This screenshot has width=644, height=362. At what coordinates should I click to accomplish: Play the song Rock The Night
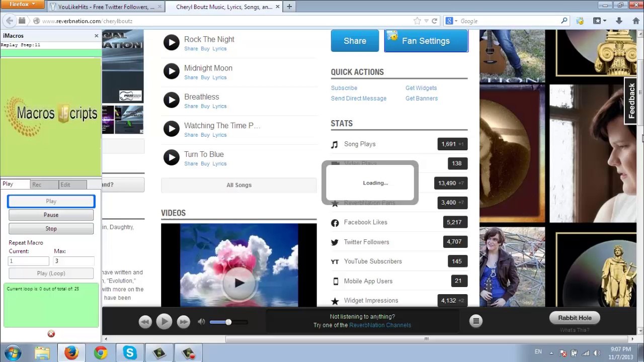(171, 42)
